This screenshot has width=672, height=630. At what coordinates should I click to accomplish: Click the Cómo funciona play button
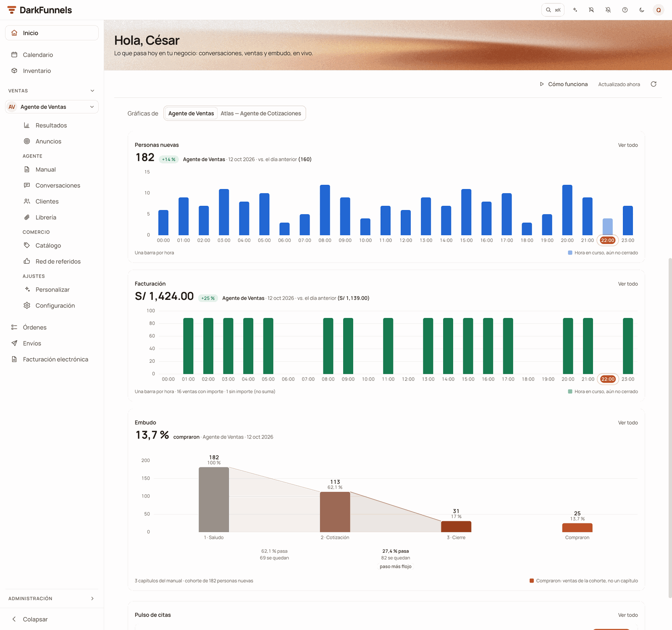(x=564, y=84)
